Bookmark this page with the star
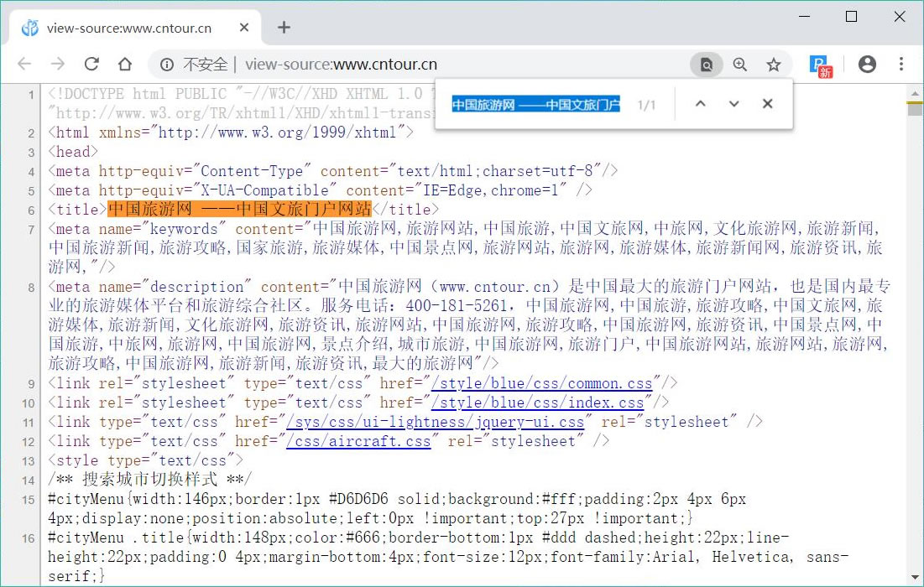 tap(774, 65)
